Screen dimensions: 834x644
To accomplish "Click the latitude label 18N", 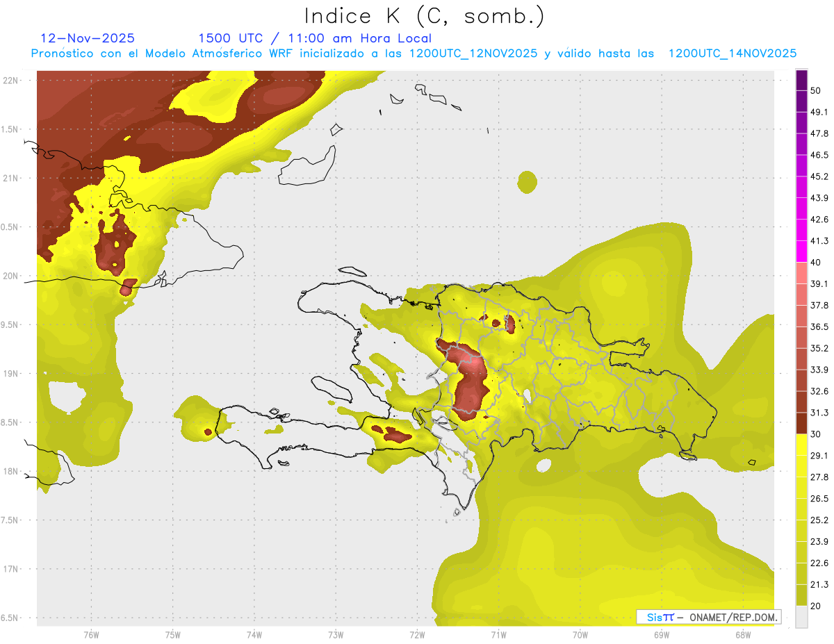I will click(10, 471).
